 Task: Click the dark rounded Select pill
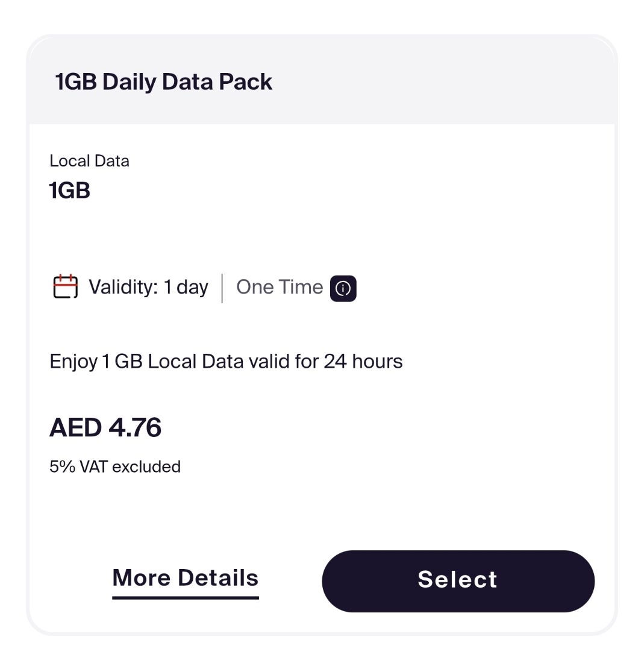(458, 580)
